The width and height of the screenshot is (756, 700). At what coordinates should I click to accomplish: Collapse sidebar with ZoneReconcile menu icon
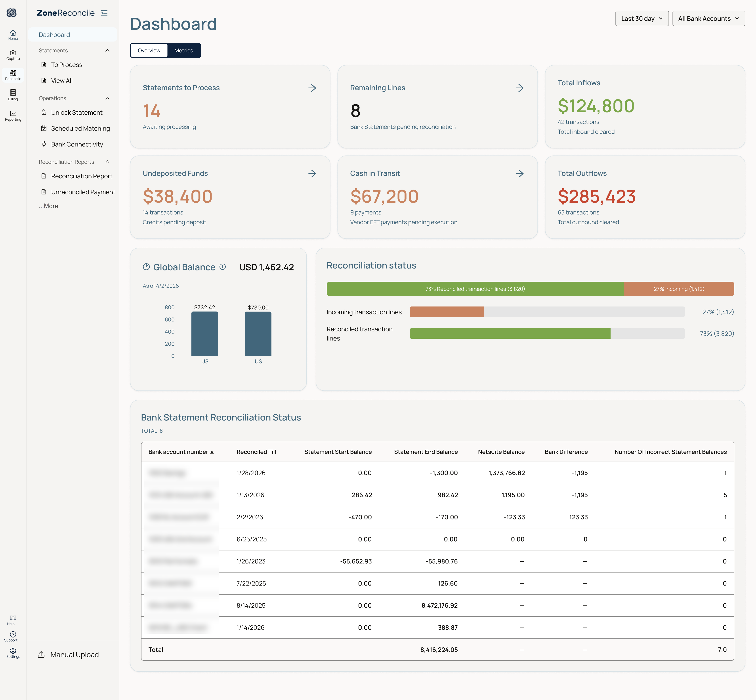[x=105, y=13]
